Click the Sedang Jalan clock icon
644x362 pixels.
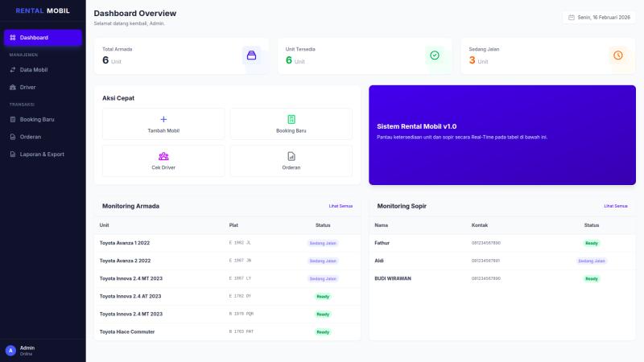tap(617, 56)
